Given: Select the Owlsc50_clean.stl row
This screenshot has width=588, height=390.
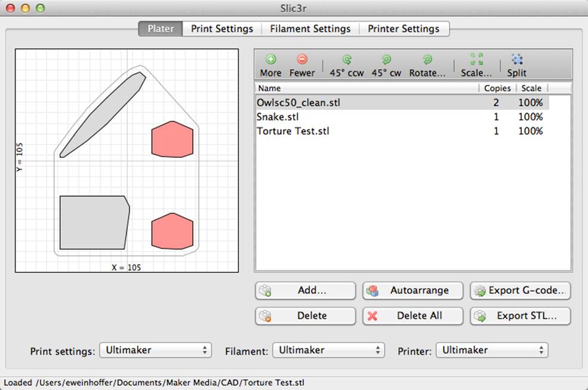Looking at the screenshot, I should tap(402, 103).
